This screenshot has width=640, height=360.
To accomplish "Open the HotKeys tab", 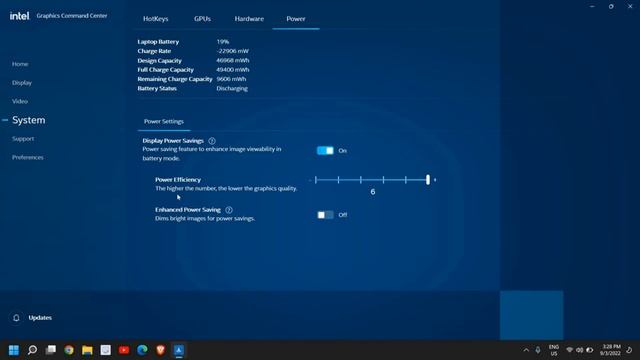I will (x=156, y=19).
